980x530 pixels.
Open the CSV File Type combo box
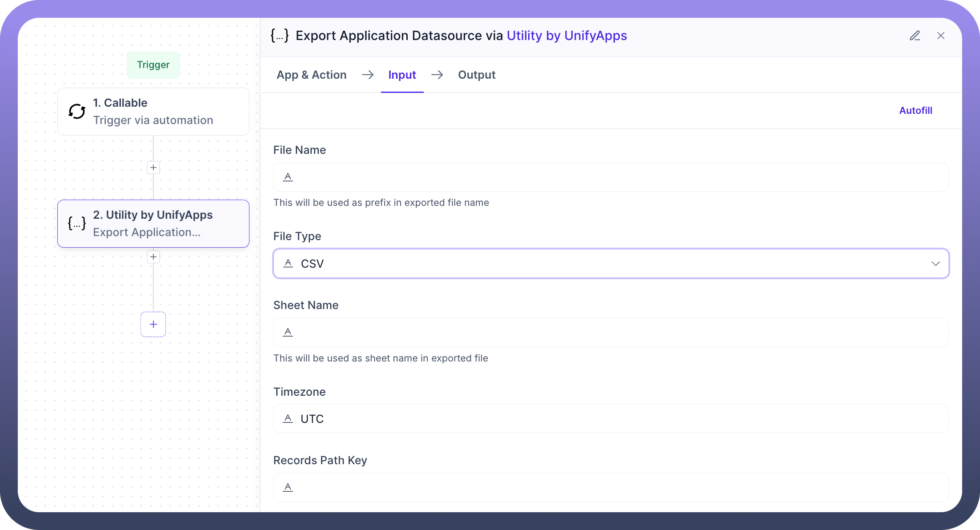tap(578, 264)
